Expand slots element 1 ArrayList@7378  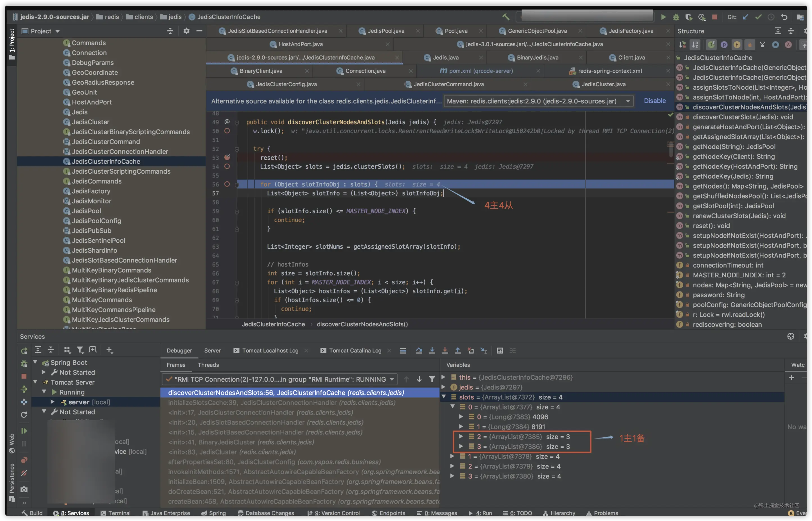(x=452, y=456)
